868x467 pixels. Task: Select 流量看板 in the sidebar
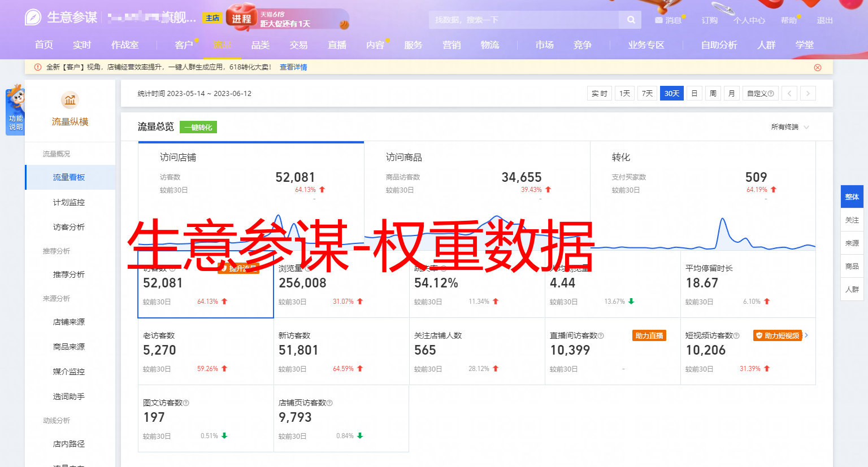coord(70,177)
